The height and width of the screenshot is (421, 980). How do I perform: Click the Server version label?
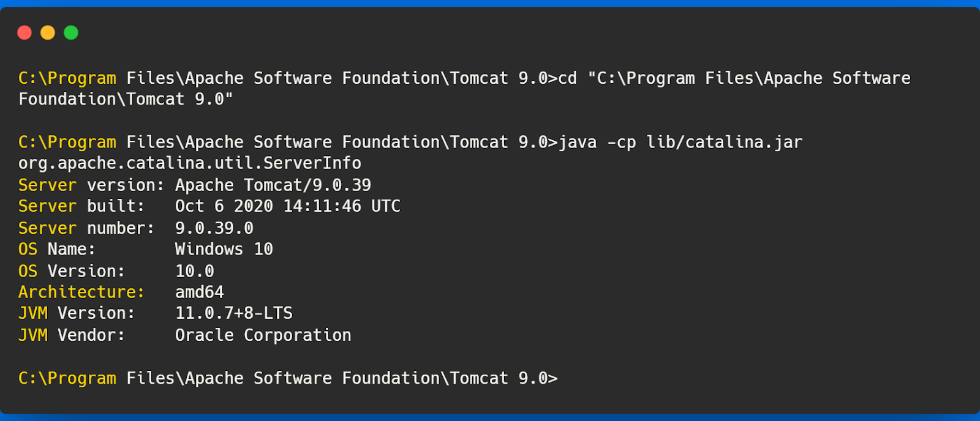pos(91,185)
